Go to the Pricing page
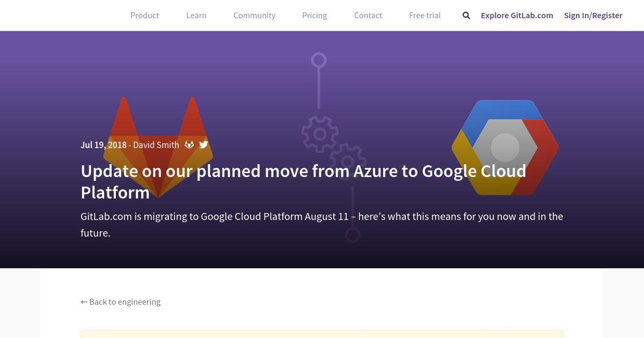Screen dimensions: 644x338 [x=314, y=16]
